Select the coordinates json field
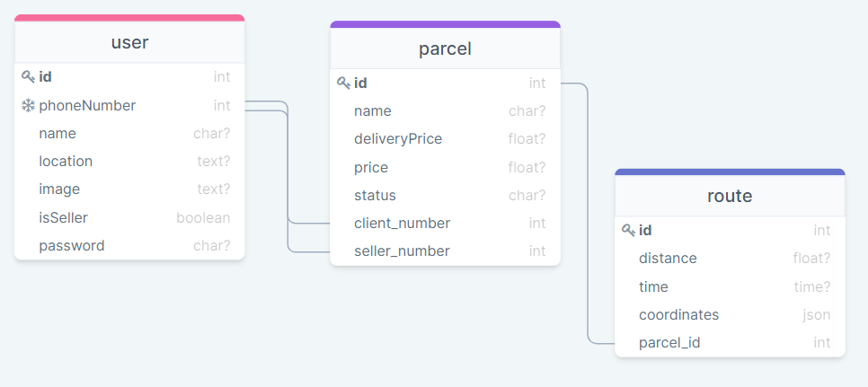868x387 pixels. coord(730,315)
